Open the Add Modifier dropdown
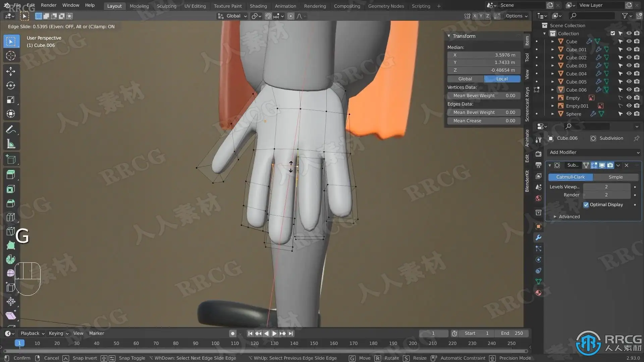 click(594, 152)
